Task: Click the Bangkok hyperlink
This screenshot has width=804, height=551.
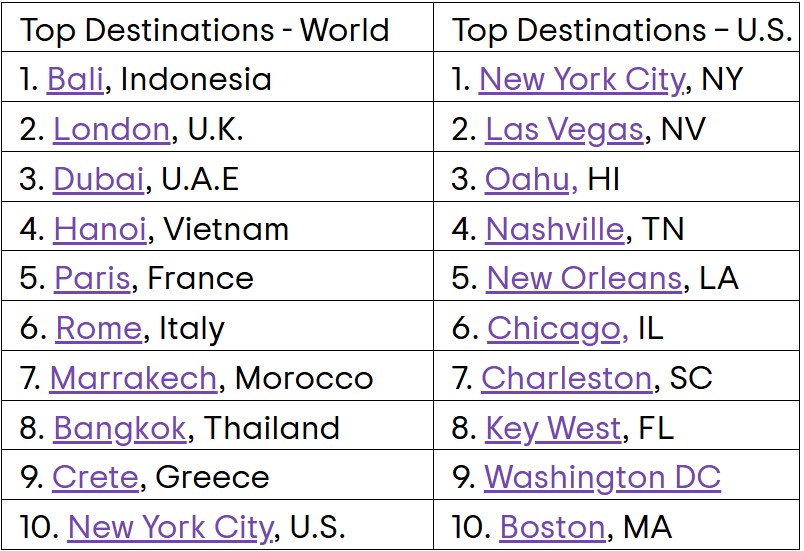Action: tap(119, 429)
